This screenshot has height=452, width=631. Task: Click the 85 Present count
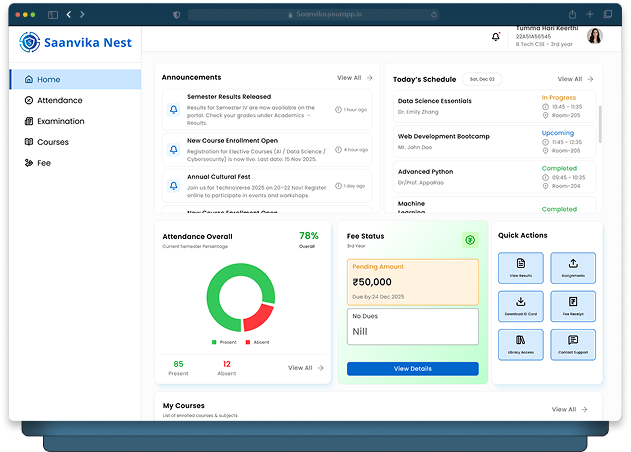click(178, 364)
